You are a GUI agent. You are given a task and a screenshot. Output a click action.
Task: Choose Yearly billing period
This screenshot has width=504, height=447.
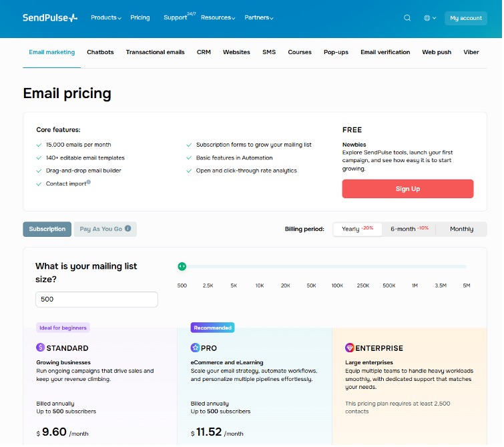click(358, 230)
